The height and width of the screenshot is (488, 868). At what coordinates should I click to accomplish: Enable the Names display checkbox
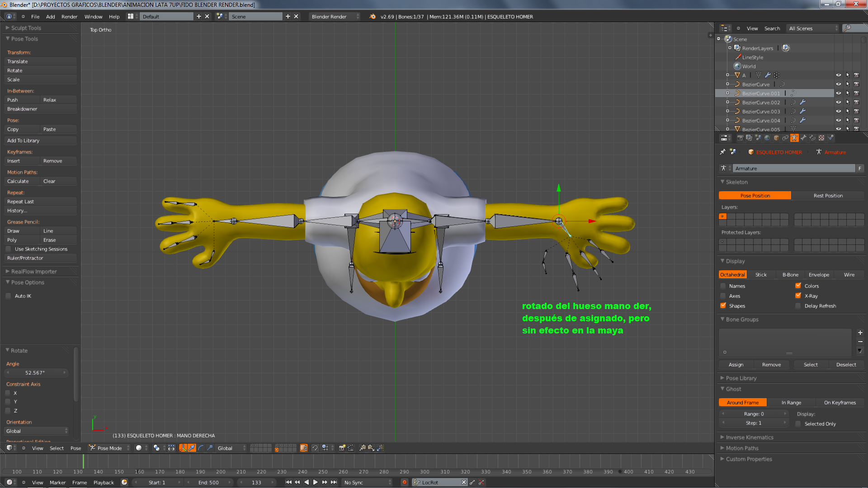click(723, 286)
